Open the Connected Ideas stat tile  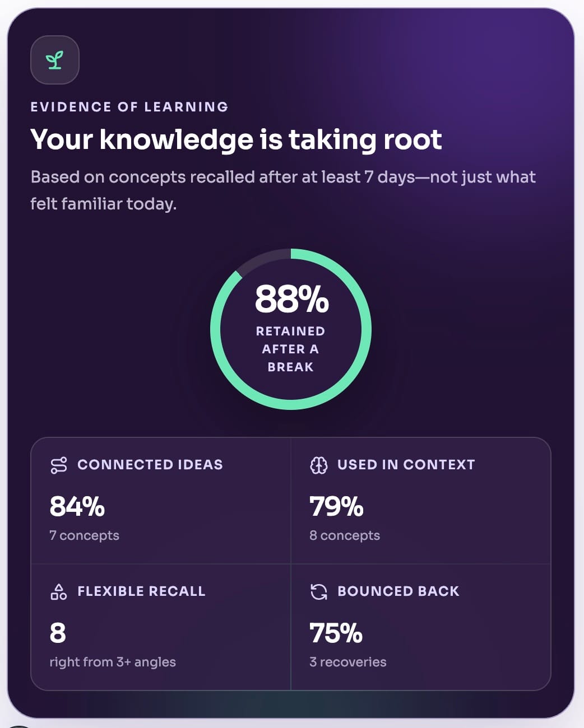click(161, 501)
